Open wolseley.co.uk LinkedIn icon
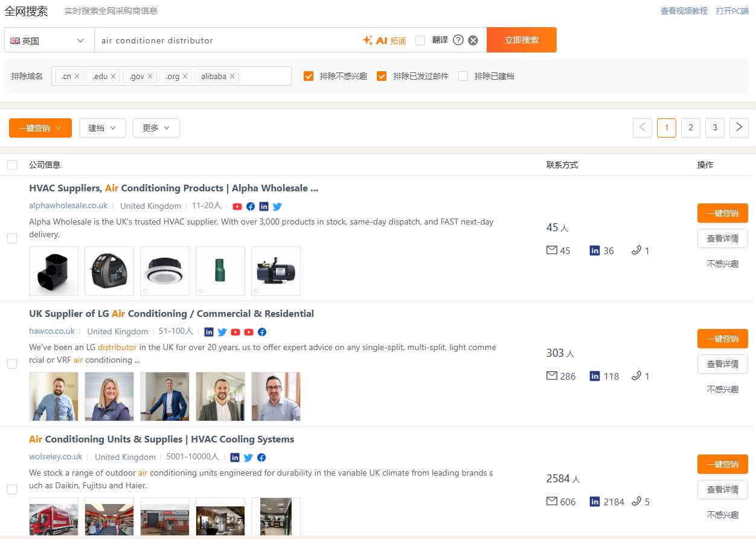This screenshot has width=756, height=539. pyautogui.click(x=235, y=458)
